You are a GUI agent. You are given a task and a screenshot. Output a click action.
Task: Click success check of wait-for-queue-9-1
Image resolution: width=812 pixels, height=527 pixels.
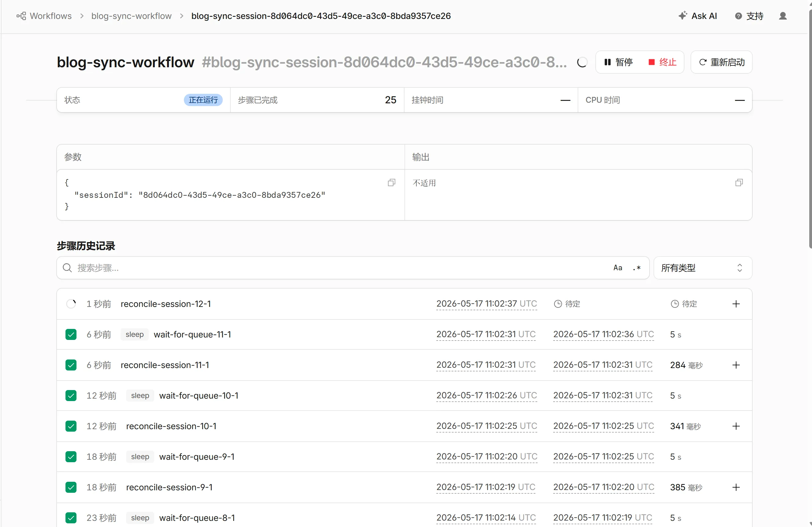click(x=71, y=457)
